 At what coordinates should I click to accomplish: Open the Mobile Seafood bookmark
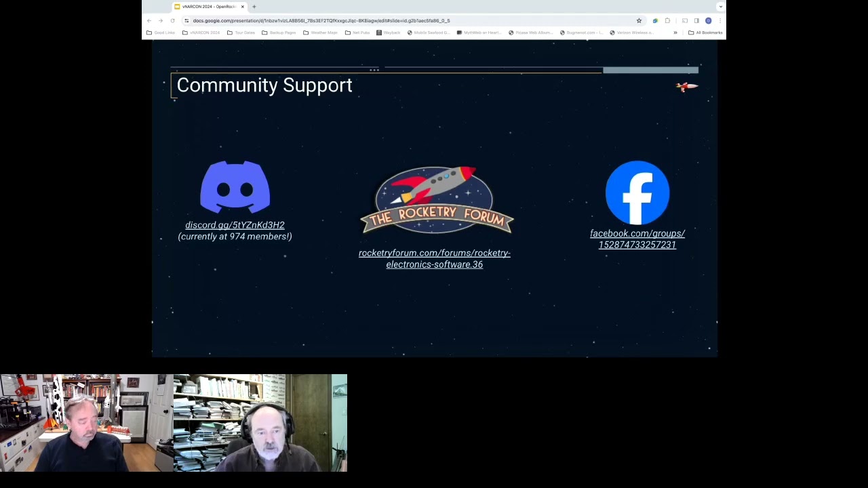coord(428,33)
